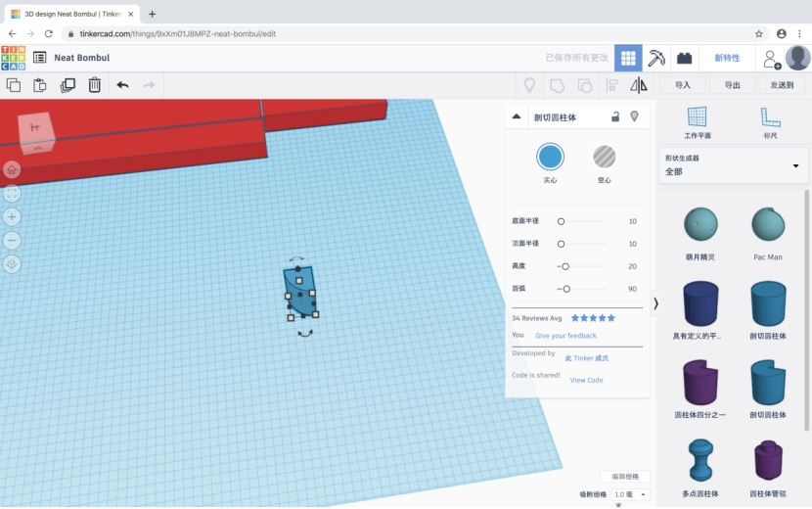Collapse the shapes sidebar chevron
Viewport: 812px width, 509px height.
tap(655, 303)
